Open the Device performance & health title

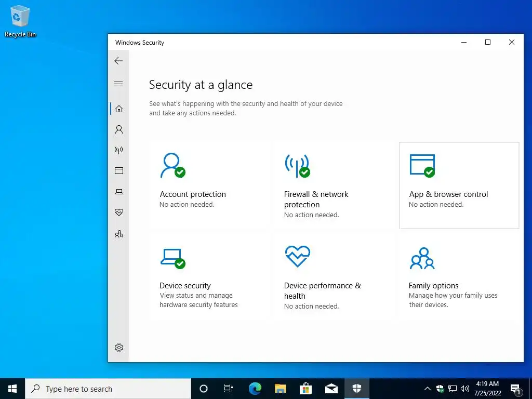point(322,290)
